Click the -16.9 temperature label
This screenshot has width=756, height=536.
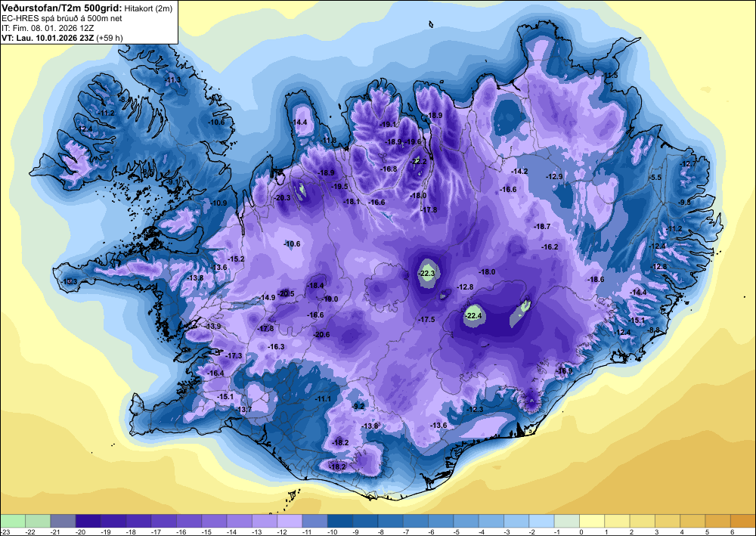point(564,370)
